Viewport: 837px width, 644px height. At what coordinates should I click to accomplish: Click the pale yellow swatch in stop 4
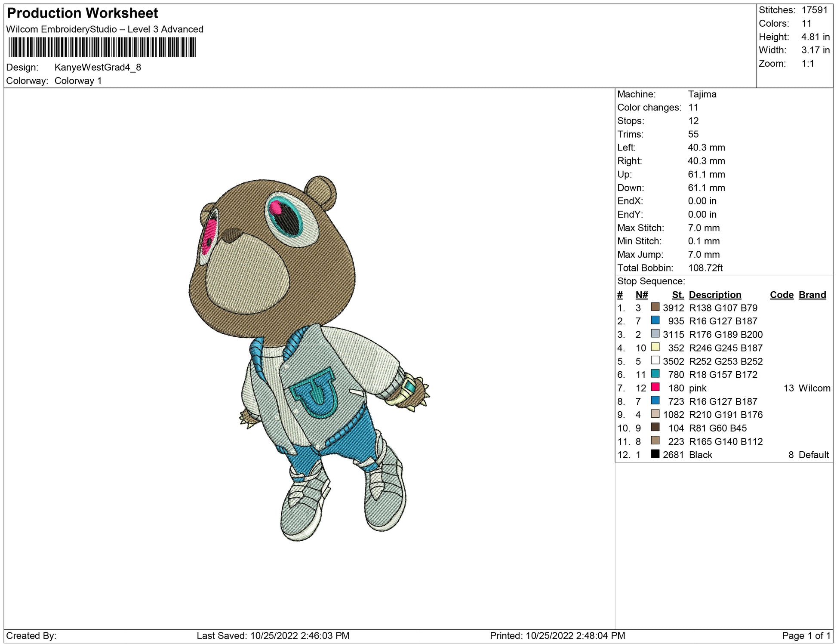coord(655,347)
